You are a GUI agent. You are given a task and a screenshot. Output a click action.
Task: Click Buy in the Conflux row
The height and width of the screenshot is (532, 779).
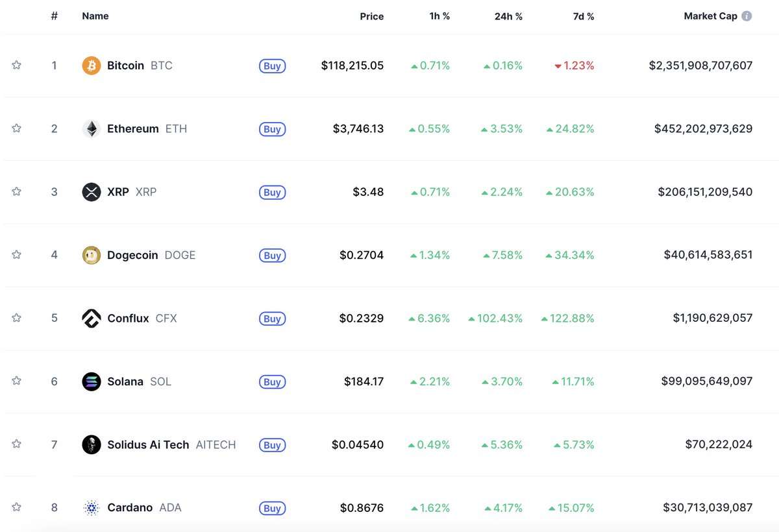[x=273, y=319]
